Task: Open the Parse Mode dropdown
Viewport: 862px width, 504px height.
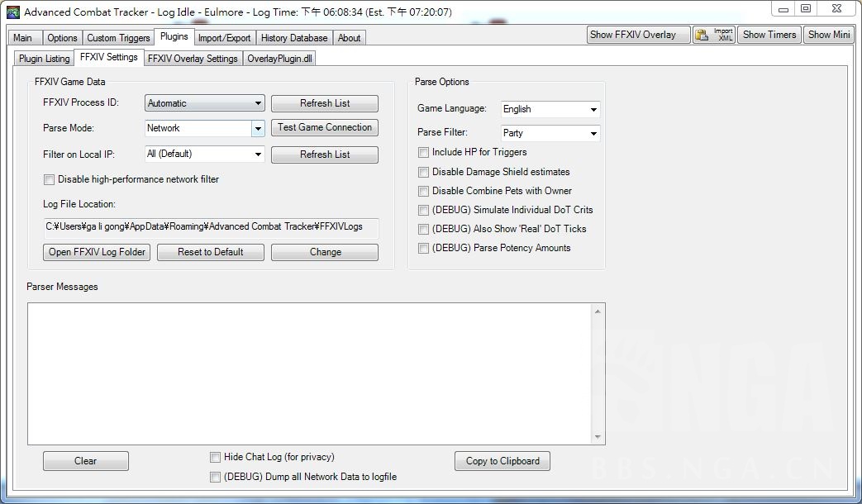Action: pos(204,128)
